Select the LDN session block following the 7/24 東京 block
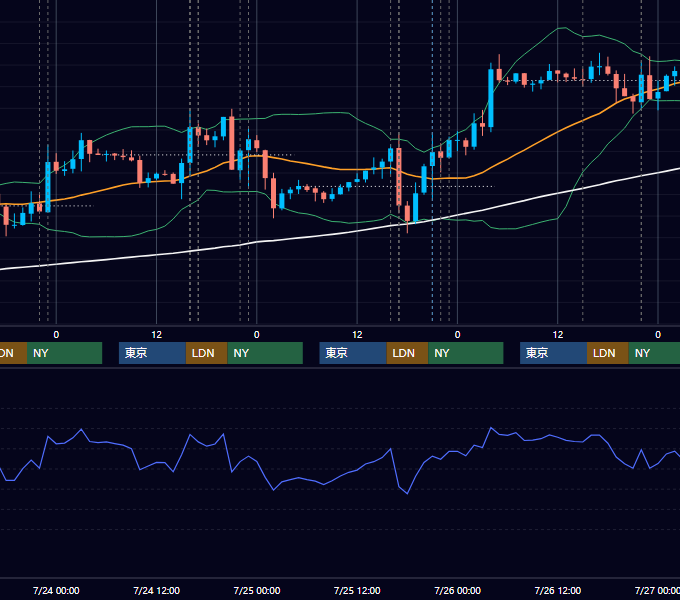The height and width of the screenshot is (600, 680). click(206, 353)
